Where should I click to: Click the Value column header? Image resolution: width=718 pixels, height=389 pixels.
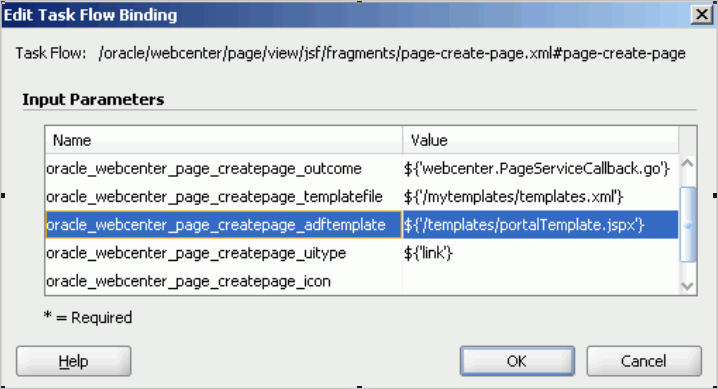[x=540, y=140]
